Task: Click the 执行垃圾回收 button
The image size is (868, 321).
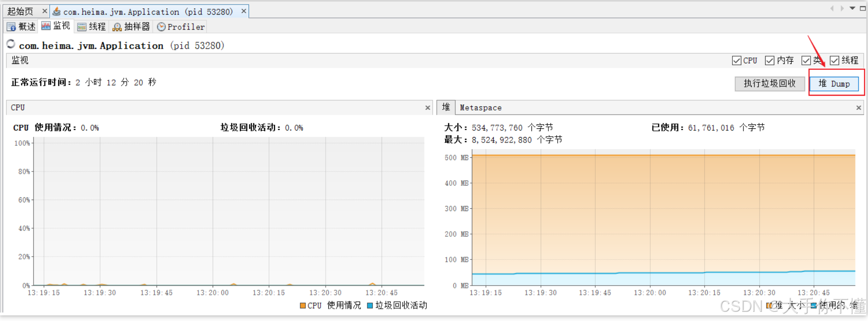Action: click(770, 84)
